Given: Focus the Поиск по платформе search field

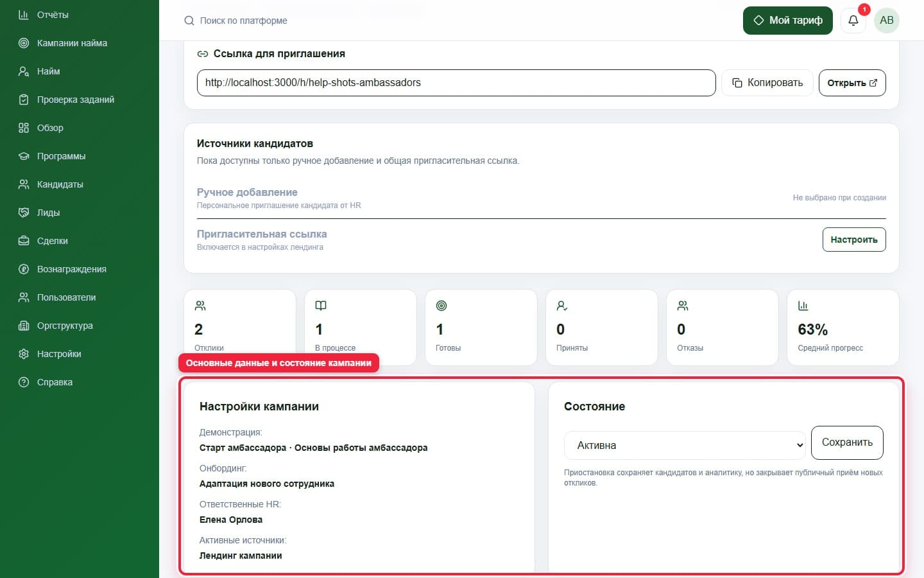Looking at the screenshot, I should point(243,21).
